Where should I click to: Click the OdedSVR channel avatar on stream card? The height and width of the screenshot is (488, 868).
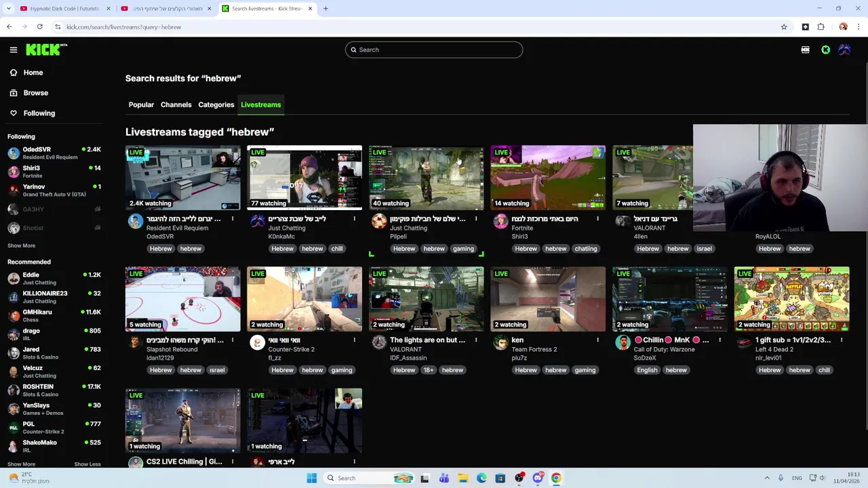click(136, 222)
